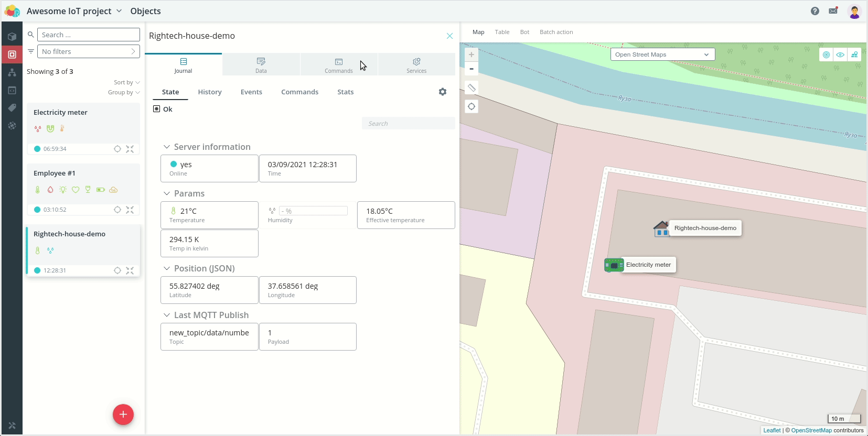Click the concentric target icon on map
868x436 pixels.
(826, 54)
